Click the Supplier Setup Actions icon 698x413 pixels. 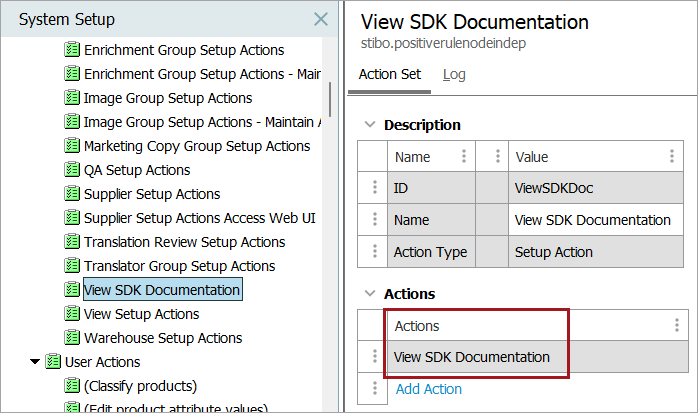(x=72, y=194)
